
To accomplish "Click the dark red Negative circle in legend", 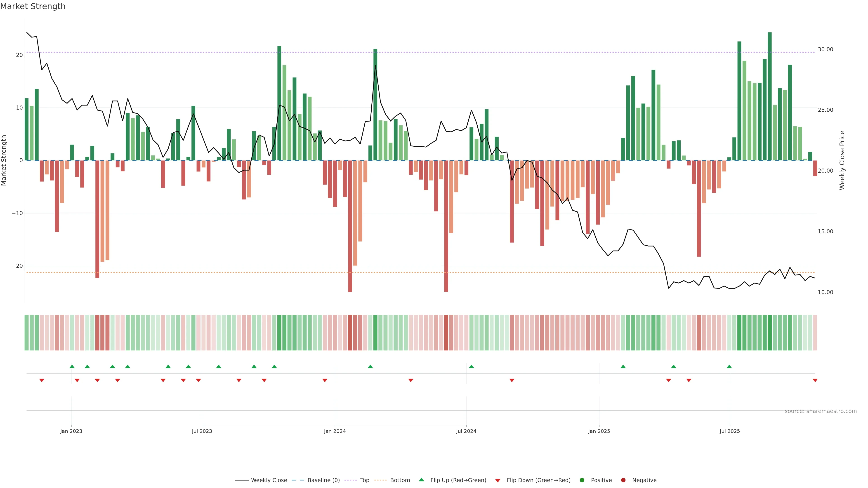I will [x=623, y=480].
